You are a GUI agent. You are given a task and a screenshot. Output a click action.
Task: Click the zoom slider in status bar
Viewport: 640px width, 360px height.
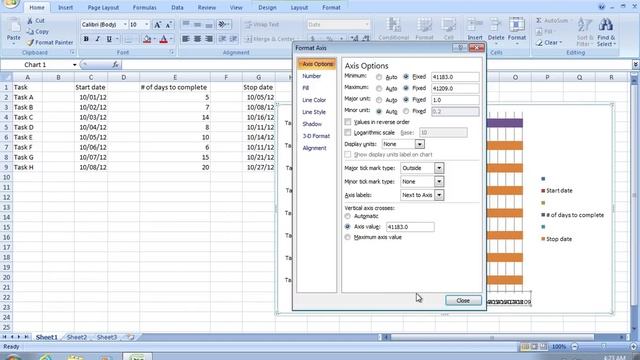[603, 347]
